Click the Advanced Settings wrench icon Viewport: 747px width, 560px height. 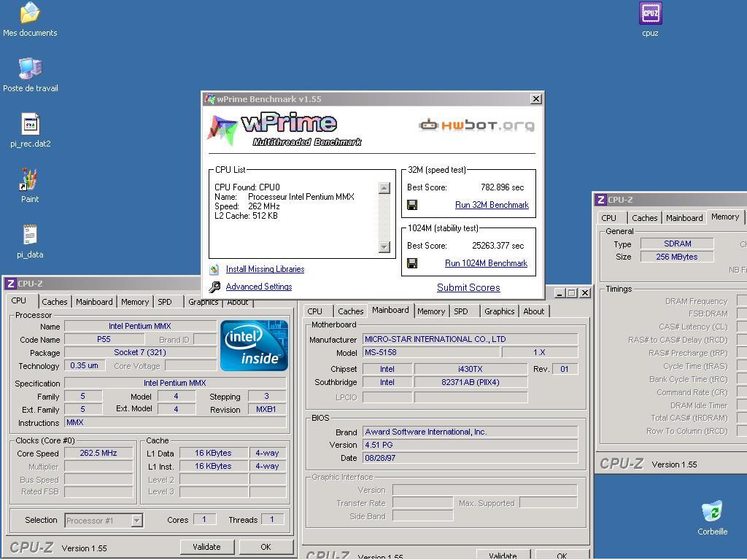coord(214,287)
